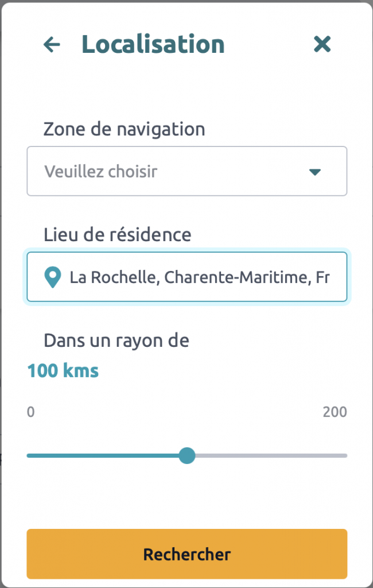Click the '0' minimum slider label
This screenshot has height=588, width=373.
31,412
